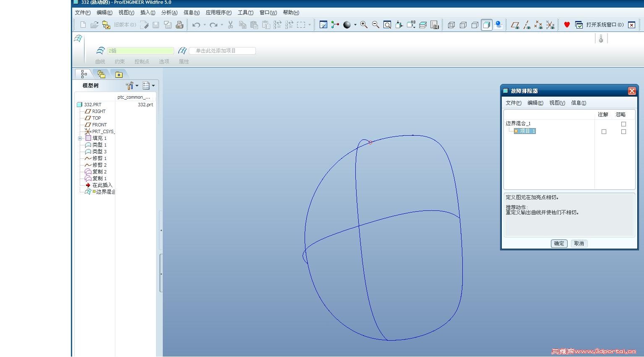Open the redo history dropdown arrow
Screen dimensions: 644x357
[x=222, y=25]
